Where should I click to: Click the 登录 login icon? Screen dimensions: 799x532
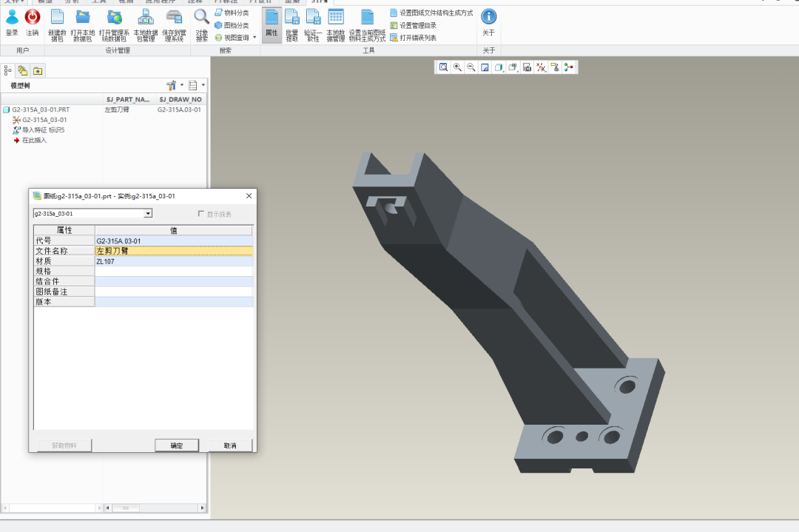point(12,18)
